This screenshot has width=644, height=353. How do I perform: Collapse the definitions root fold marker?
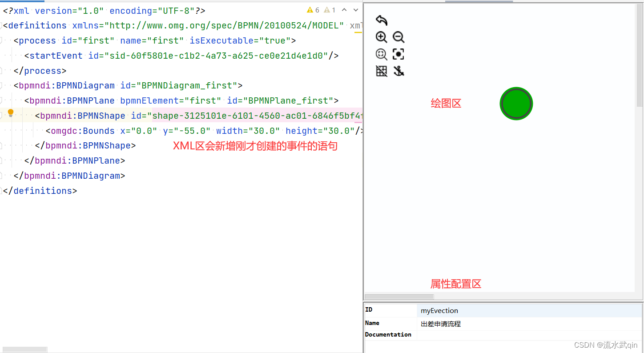click(x=1, y=25)
